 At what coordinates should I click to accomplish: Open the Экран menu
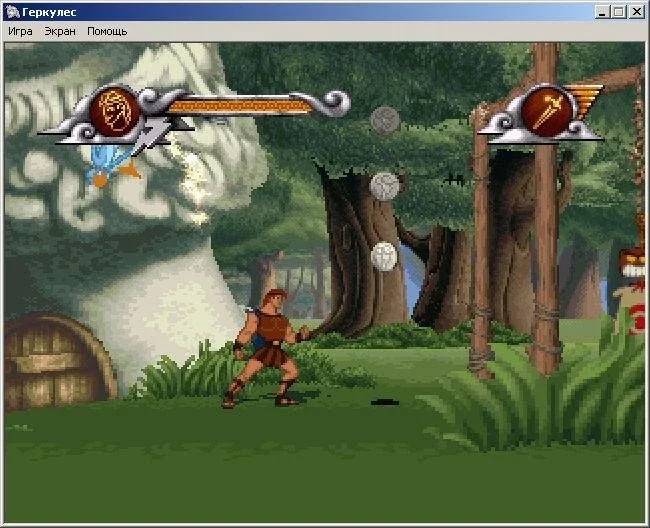pos(60,31)
